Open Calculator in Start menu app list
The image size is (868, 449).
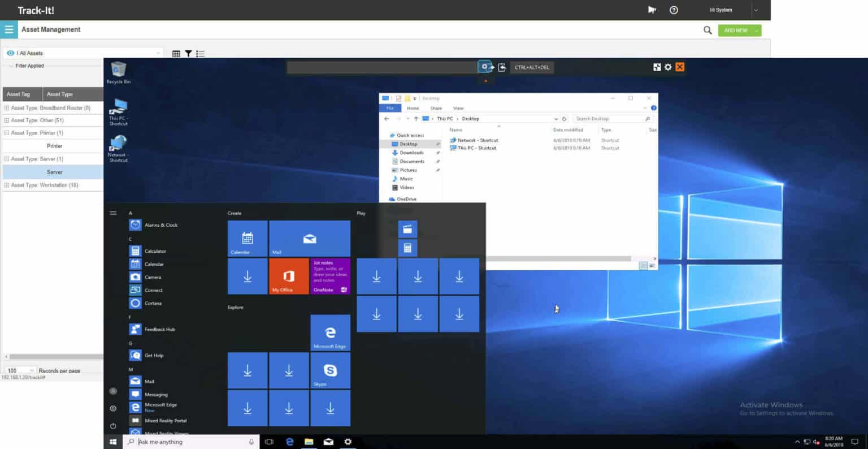pyautogui.click(x=155, y=251)
